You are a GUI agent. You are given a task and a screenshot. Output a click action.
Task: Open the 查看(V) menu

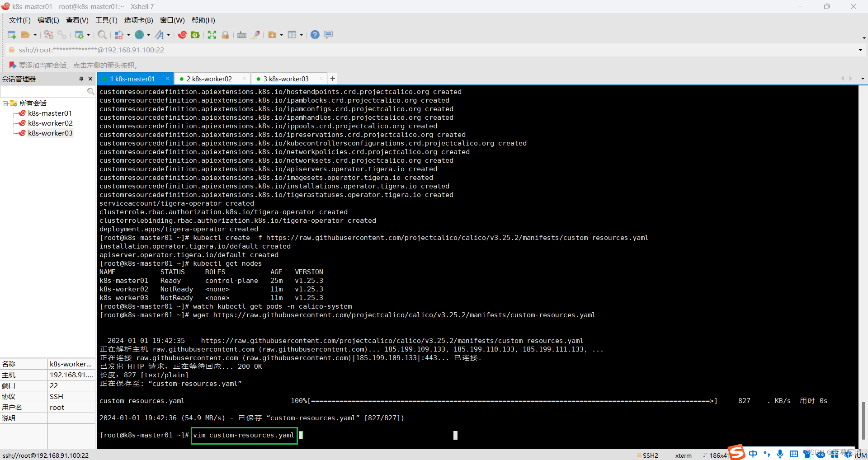click(x=77, y=20)
